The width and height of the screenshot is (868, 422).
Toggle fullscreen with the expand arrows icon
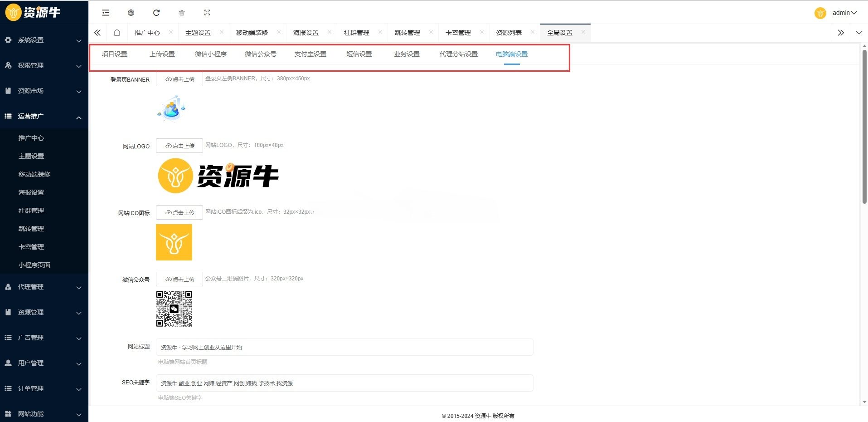tap(207, 13)
